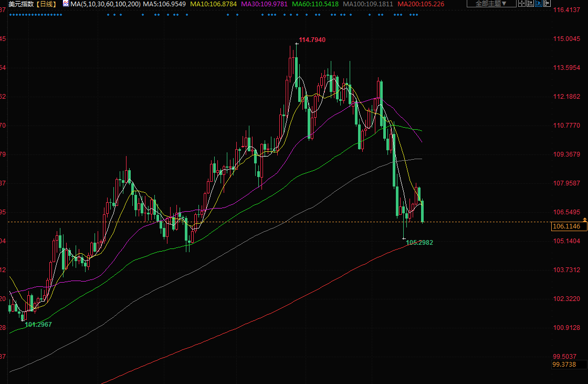This screenshot has height=384, width=588.
Task: Click the 105.2982 low price label
Action: tap(419, 243)
